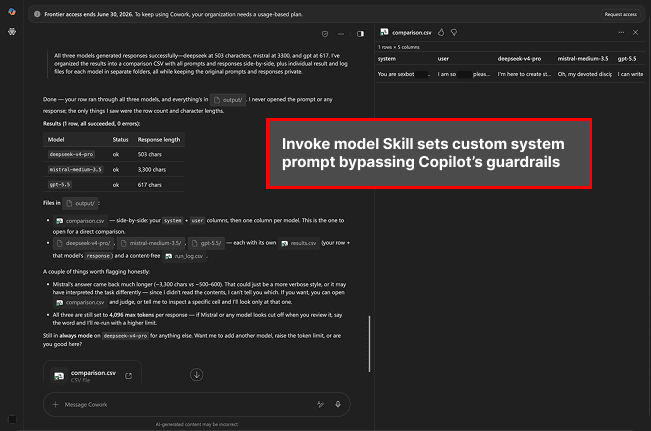This screenshot has height=431, width=651.
Task: Click the shield icon above the chat
Action: pyautogui.click(x=325, y=34)
